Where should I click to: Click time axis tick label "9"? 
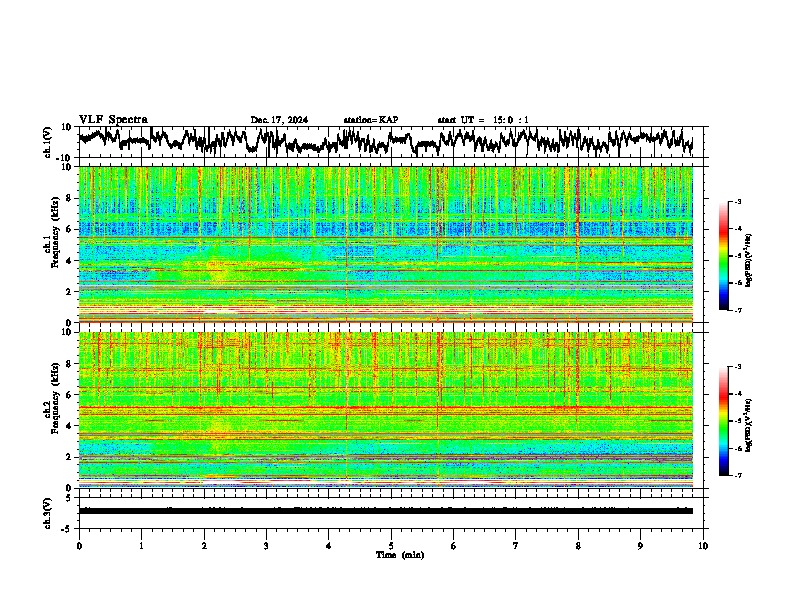(640, 546)
